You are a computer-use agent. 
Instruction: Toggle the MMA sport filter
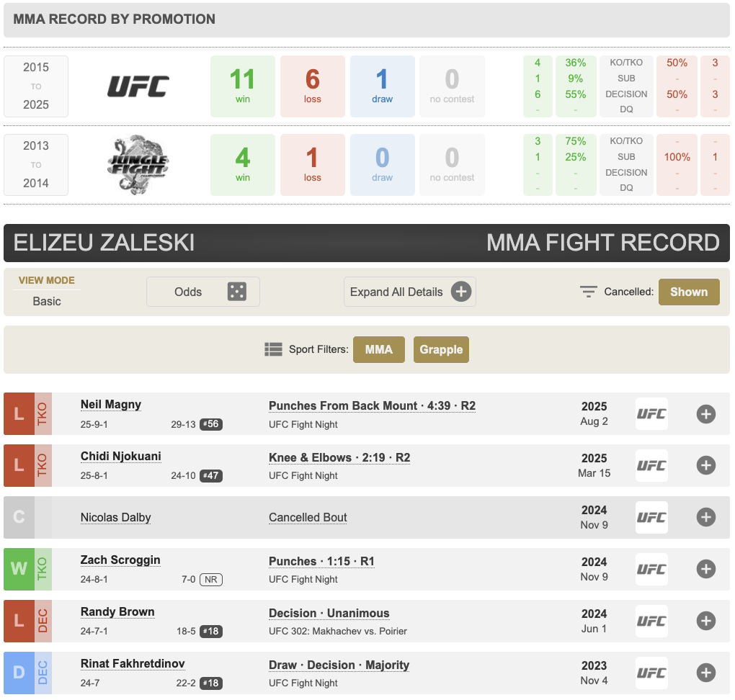(378, 350)
